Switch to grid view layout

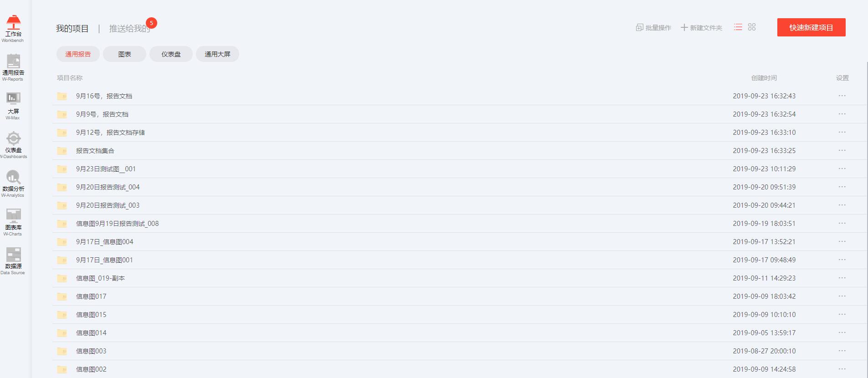(x=752, y=27)
